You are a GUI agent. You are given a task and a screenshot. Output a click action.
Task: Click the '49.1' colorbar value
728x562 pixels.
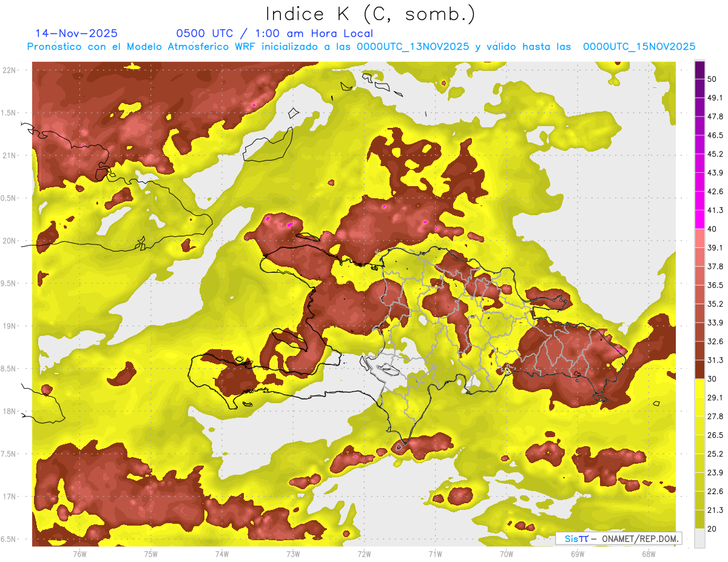715,98
